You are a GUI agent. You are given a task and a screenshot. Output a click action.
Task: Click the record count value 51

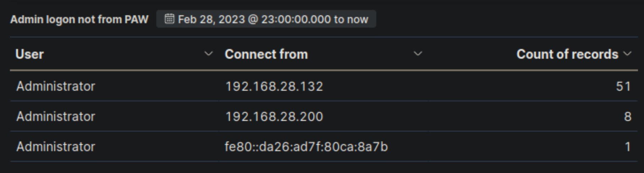pyautogui.click(x=623, y=86)
